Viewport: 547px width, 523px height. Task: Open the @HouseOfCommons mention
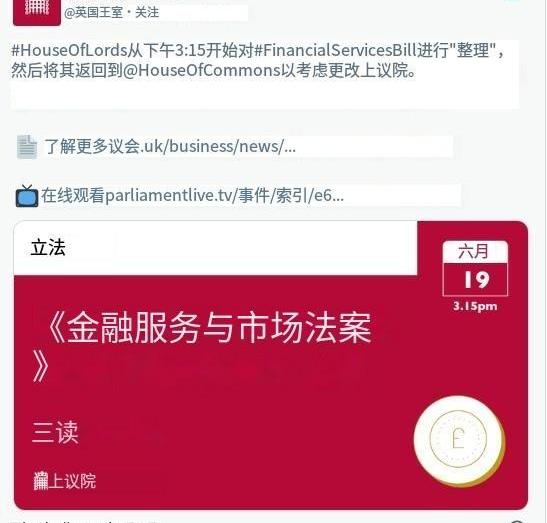point(202,71)
